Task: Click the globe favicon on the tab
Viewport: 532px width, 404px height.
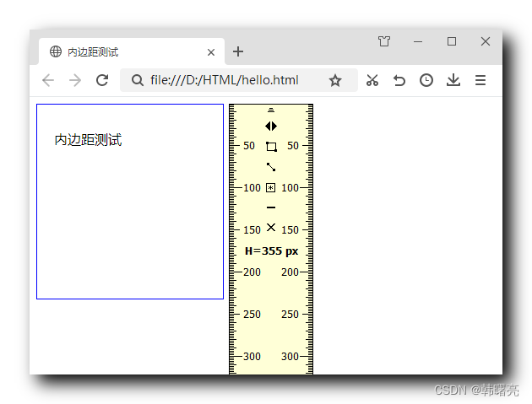Action: (x=56, y=51)
